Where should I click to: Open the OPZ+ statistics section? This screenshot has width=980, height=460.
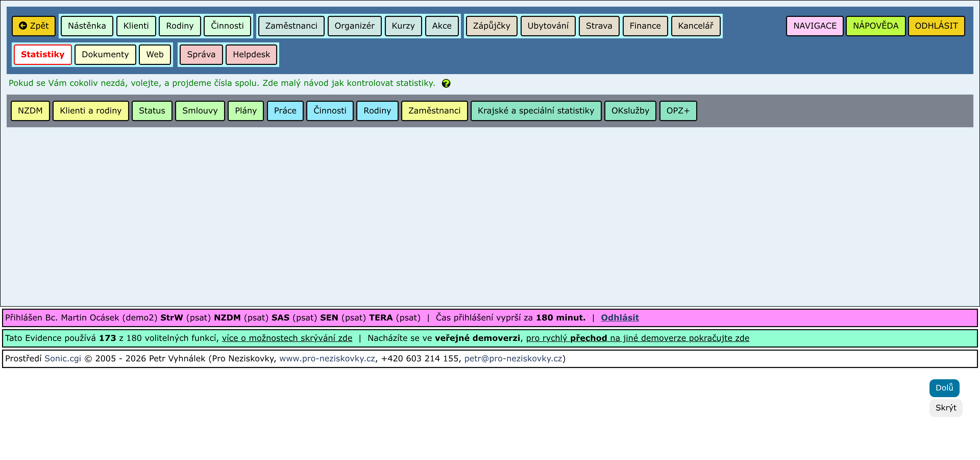678,111
